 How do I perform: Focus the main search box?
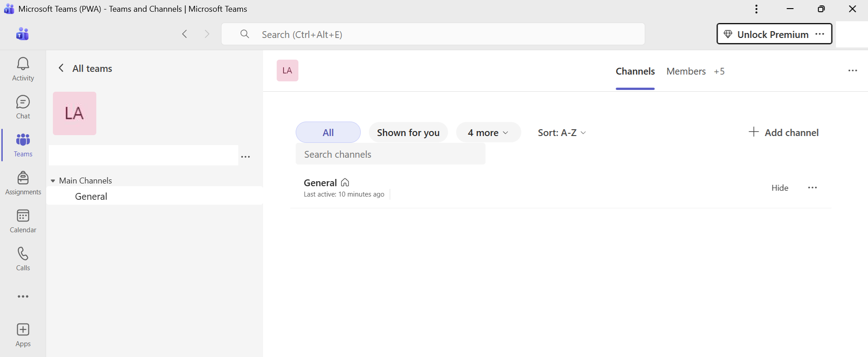coord(433,34)
